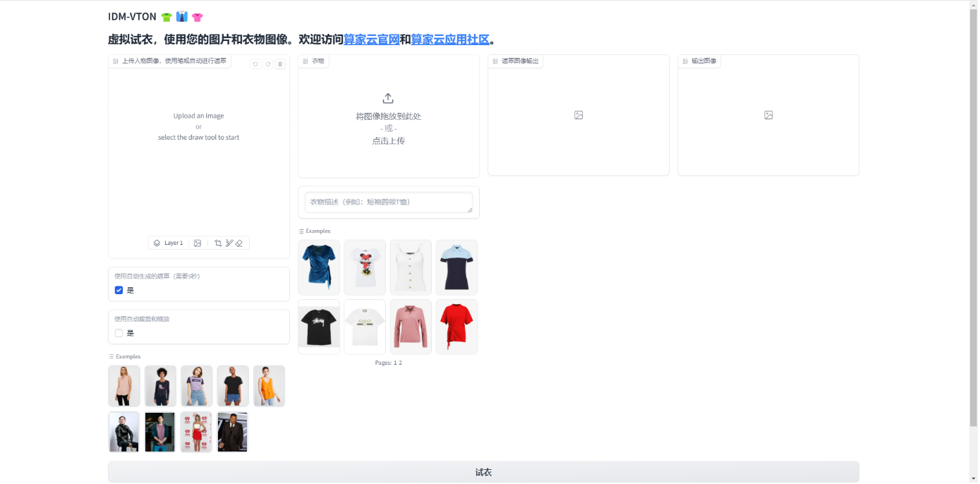Choose the person example in purple T-shirt
The width and height of the screenshot is (980, 484).
(x=197, y=386)
